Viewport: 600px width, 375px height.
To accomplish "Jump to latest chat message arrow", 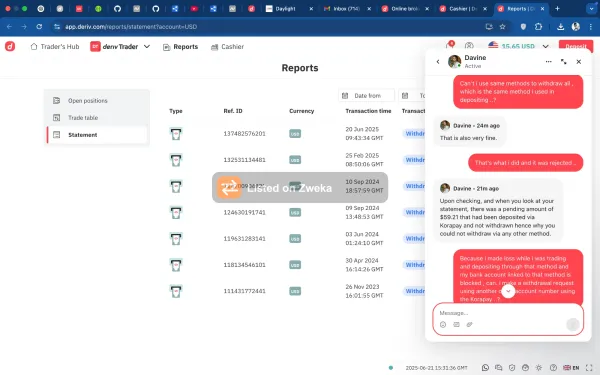I will (508, 291).
